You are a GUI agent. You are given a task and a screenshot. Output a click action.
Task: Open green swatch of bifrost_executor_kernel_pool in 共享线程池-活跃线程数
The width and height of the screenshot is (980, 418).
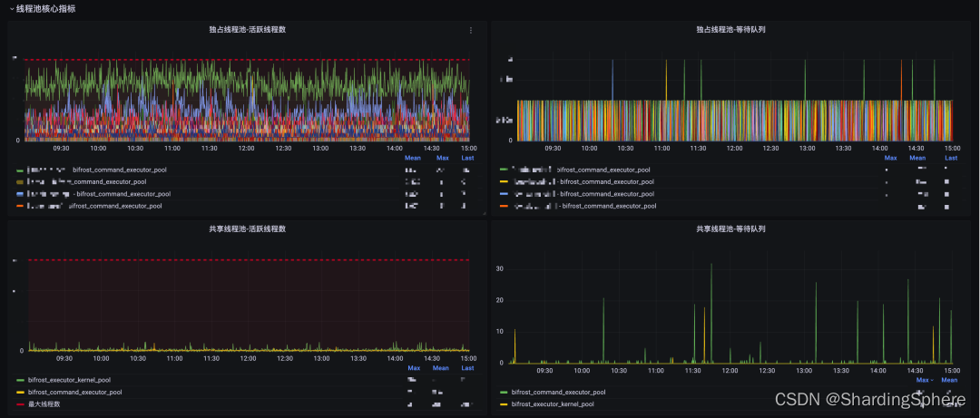21,380
